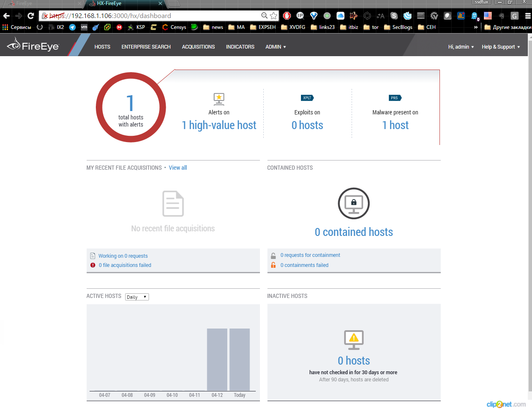
Task: Click the inactive hosts warning-triangle monitor icon
Action: (x=354, y=339)
